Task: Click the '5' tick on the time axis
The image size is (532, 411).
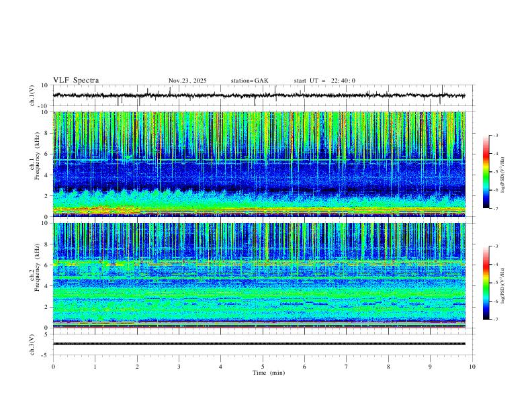Action: coord(263,367)
